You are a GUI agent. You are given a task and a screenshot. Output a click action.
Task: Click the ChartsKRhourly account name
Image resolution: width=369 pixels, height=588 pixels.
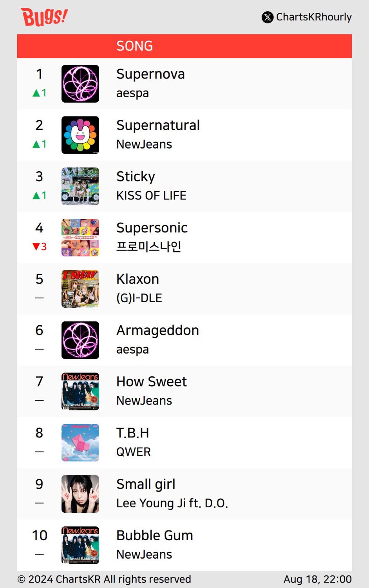[x=314, y=17]
